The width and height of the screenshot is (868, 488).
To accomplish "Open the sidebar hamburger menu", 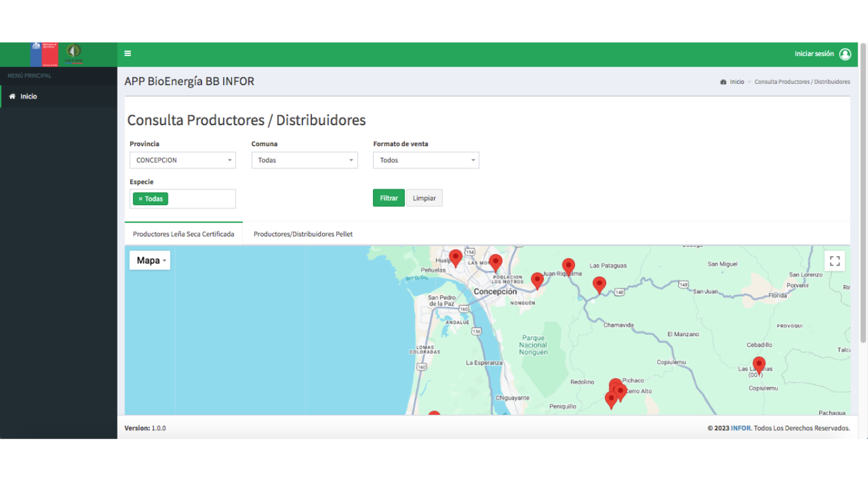I will pos(127,53).
